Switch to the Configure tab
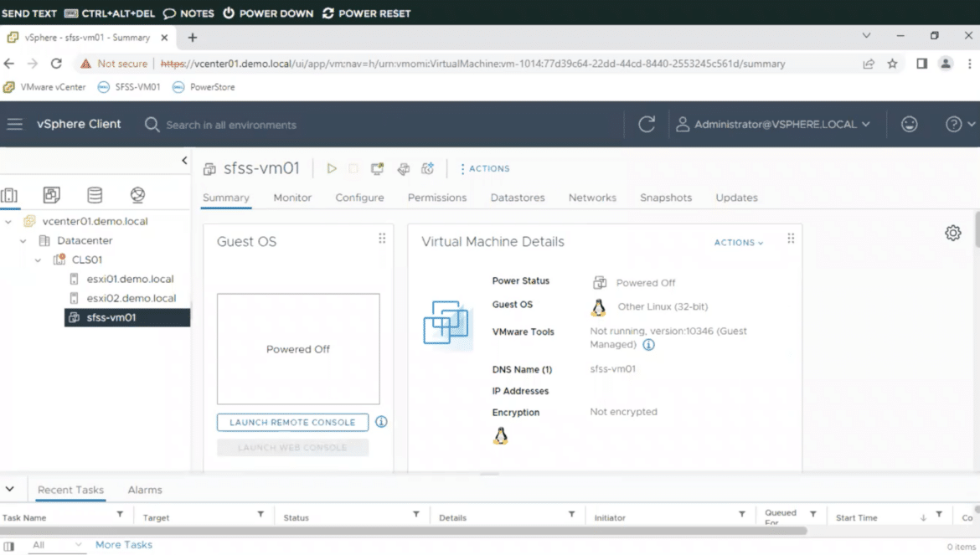Viewport: 980px width, 555px height. pos(359,198)
